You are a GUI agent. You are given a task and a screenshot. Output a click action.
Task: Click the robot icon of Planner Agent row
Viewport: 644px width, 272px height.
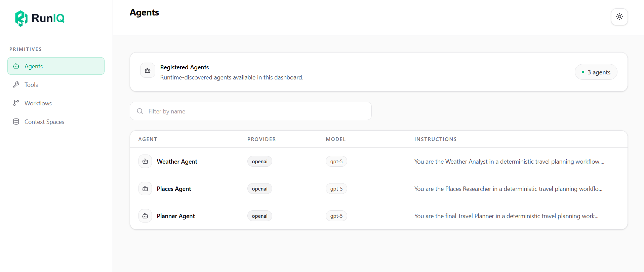point(145,216)
